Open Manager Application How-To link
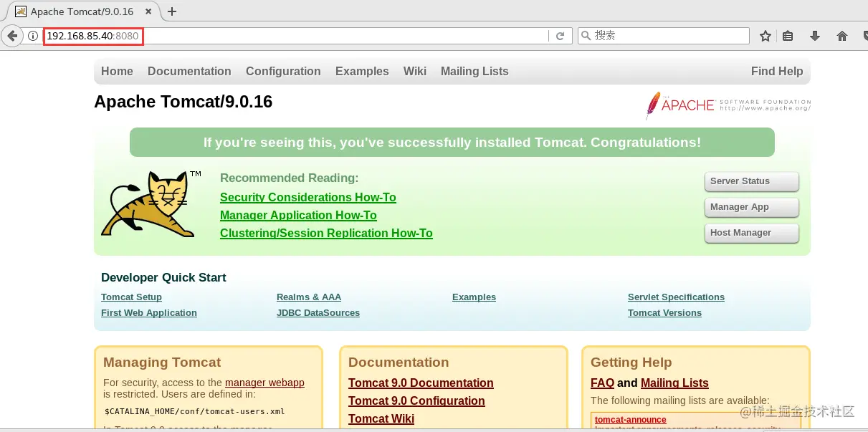 click(298, 215)
